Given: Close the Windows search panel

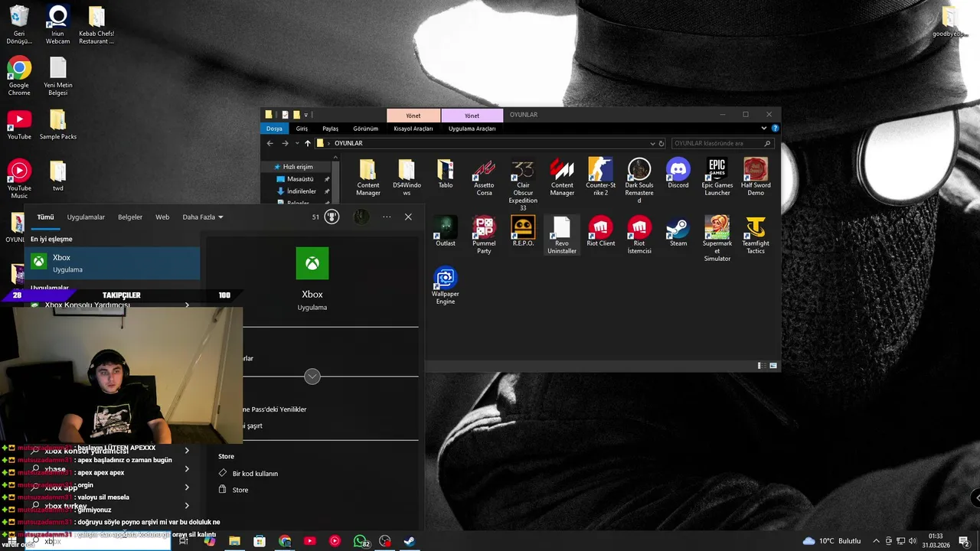Looking at the screenshot, I should tap(408, 217).
